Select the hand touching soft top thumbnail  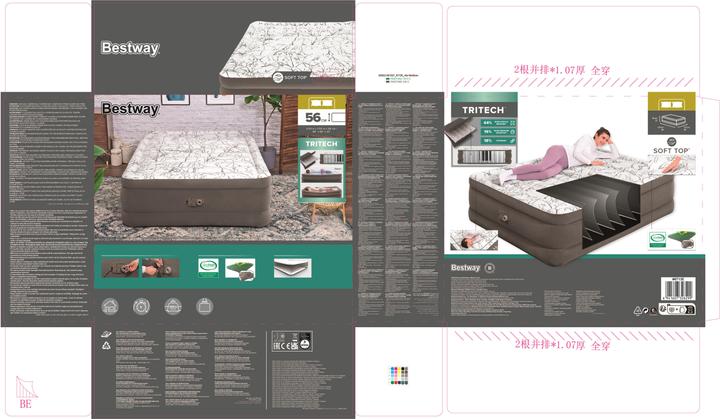coord(671,165)
